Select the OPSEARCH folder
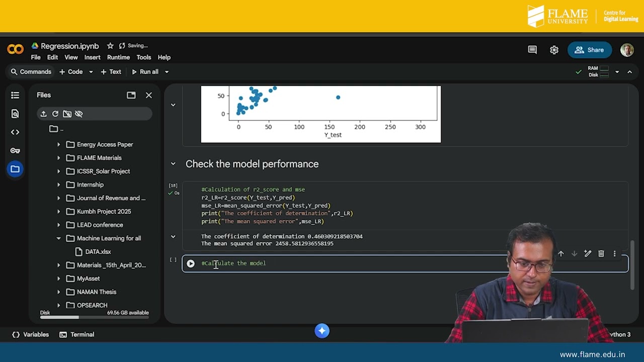The height and width of the screenshot is (362, 644). point(92,305)
